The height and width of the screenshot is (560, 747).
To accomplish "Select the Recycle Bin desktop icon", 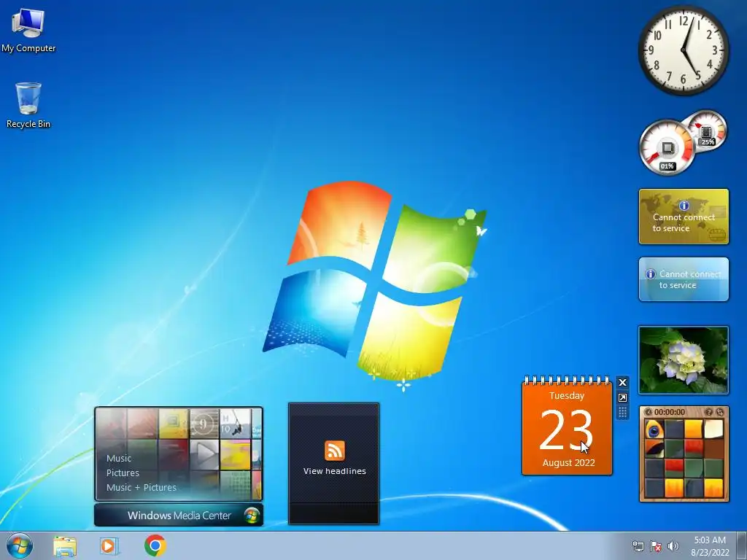I will tap(28, 105).
